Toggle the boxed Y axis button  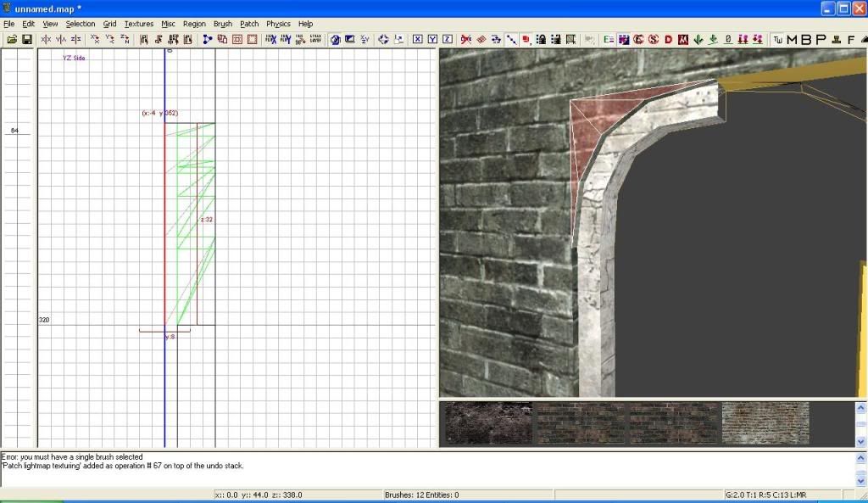click(x=432, y=39)
